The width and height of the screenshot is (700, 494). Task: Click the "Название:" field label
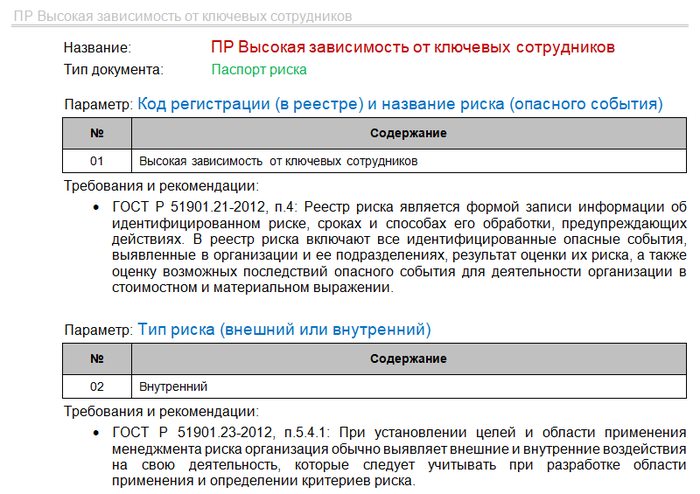(97, 48)
